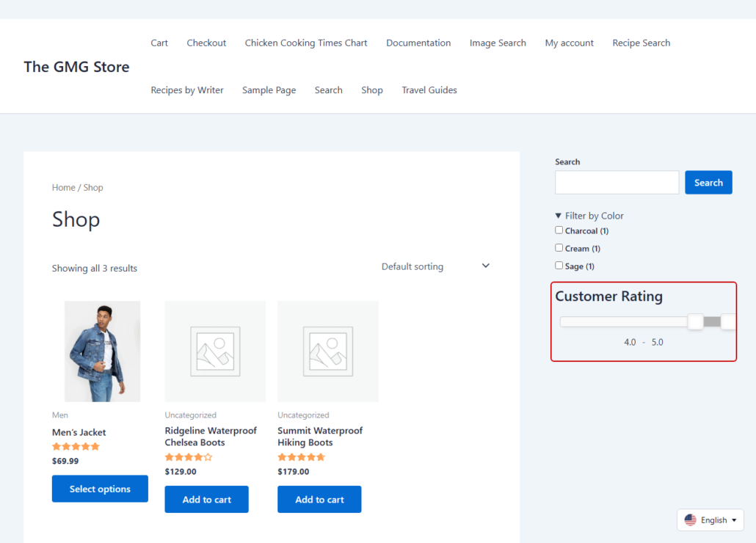Image resolution: width=756 pixels, height=543 pixels.
Task: Tick the Cream color filter checkbox
Action: pos(559,247)
